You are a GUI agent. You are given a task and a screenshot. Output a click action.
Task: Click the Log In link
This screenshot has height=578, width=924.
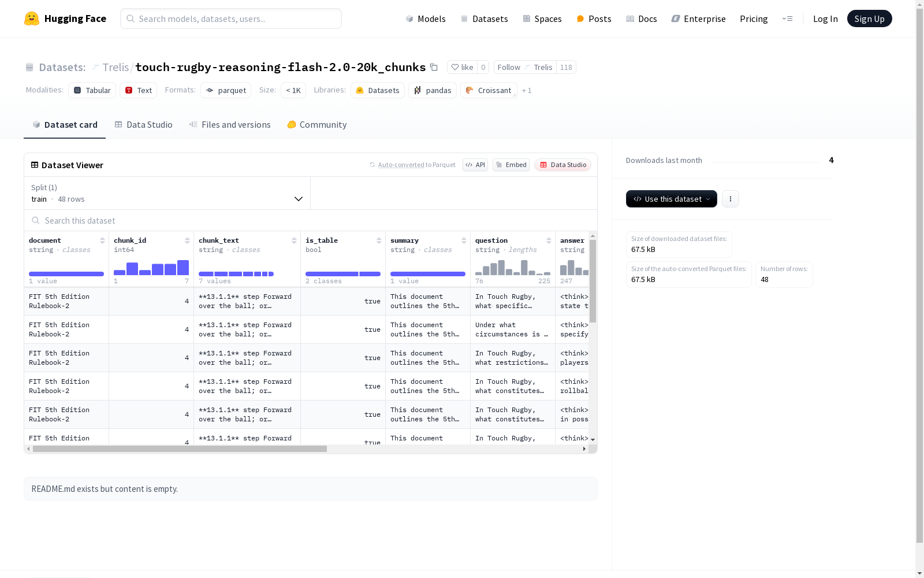click(825, 18)
